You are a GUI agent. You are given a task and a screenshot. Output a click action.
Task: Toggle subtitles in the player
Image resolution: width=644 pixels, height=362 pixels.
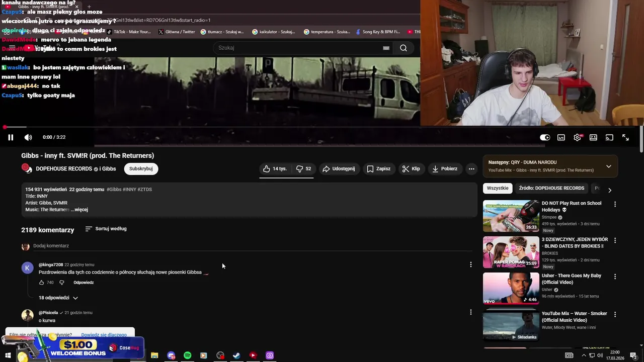tap(561, 137)
